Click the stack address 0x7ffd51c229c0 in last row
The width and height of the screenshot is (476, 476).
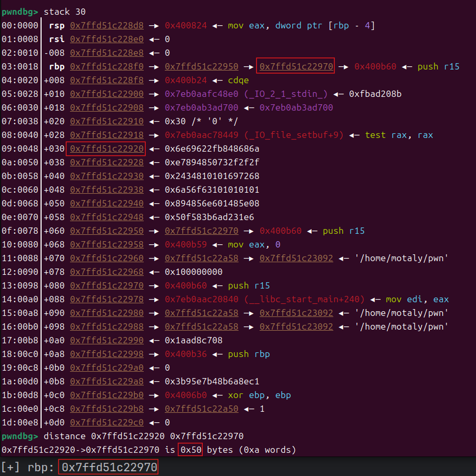tap(107, 422)
